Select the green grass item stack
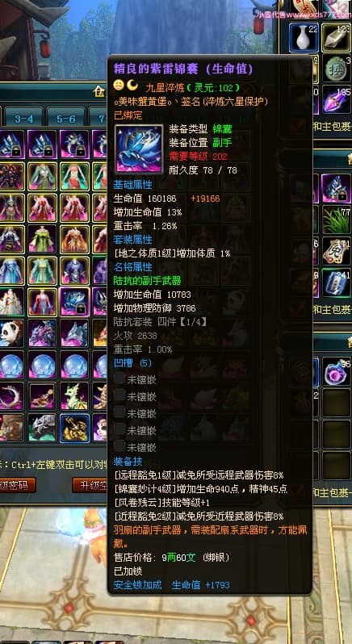 (x=337, y=220)
